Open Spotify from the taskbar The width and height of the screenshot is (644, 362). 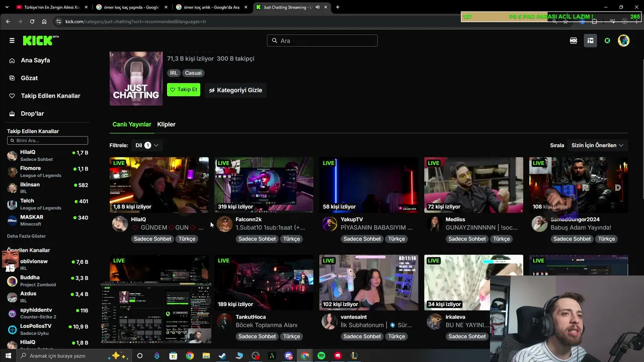point(321,356)
